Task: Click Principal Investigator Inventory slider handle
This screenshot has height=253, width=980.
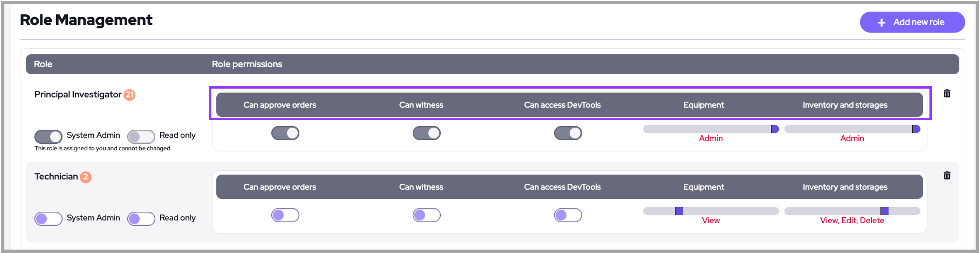Action: [916, 129]
